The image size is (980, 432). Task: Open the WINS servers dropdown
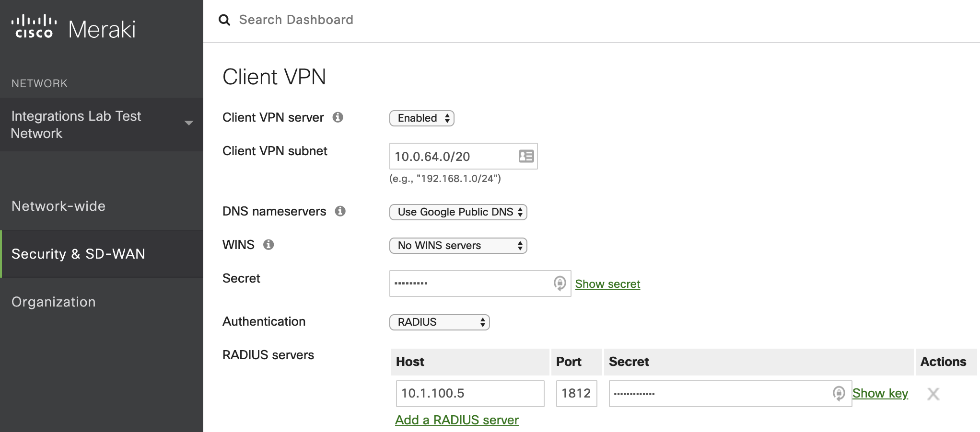(x=457, y=245)
